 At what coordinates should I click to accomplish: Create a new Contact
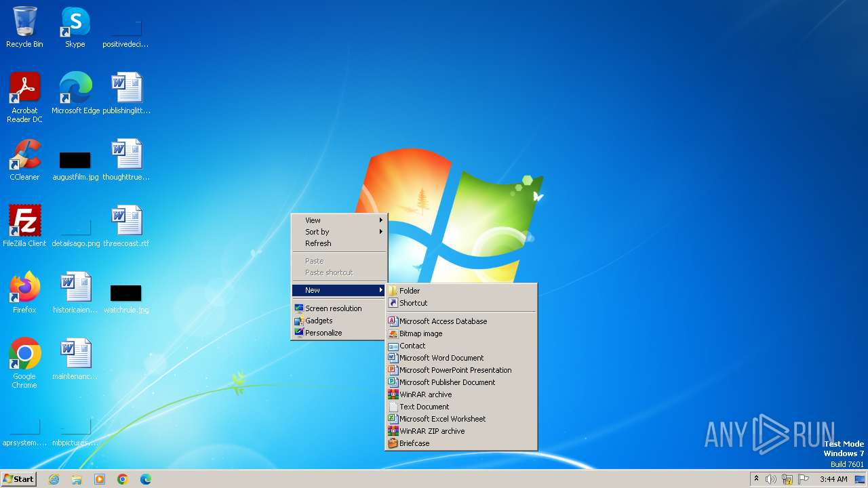461,346
